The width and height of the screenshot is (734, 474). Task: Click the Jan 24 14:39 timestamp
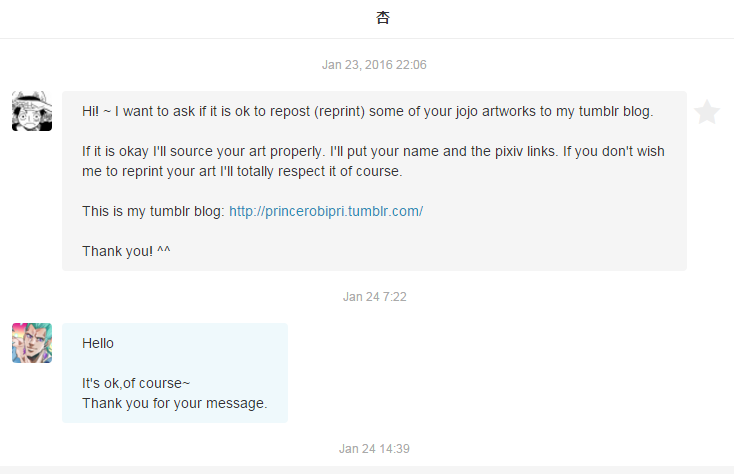374,449
